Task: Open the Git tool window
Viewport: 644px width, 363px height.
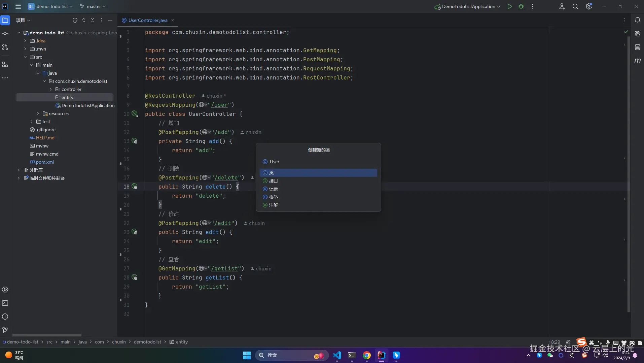Action: (5, 330)
